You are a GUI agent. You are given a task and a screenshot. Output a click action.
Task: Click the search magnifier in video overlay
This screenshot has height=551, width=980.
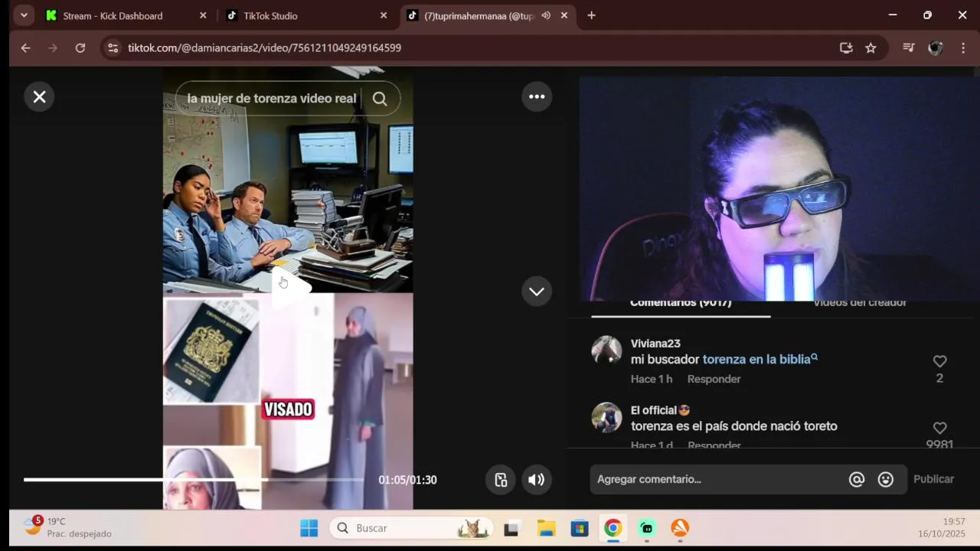(380, 99)
